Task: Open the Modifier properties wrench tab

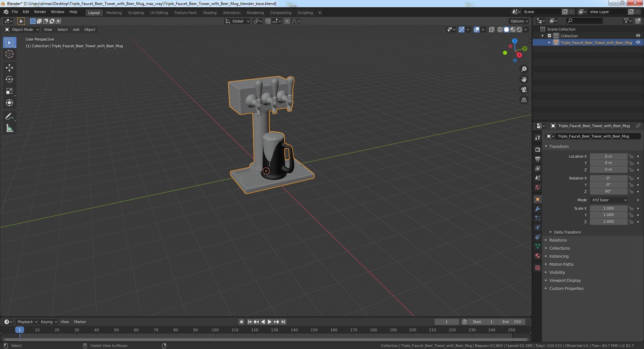Action: [538, 209]
